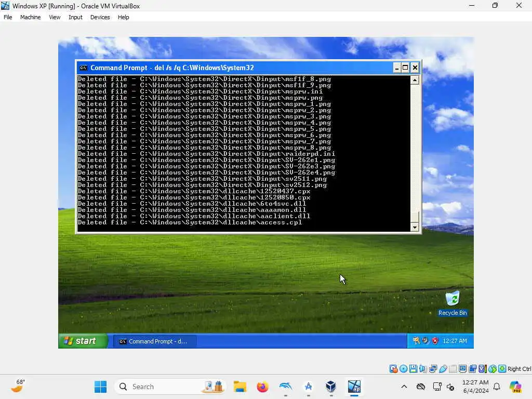Open the View menu
Screen dimensions: 532x399
[55, 17]
